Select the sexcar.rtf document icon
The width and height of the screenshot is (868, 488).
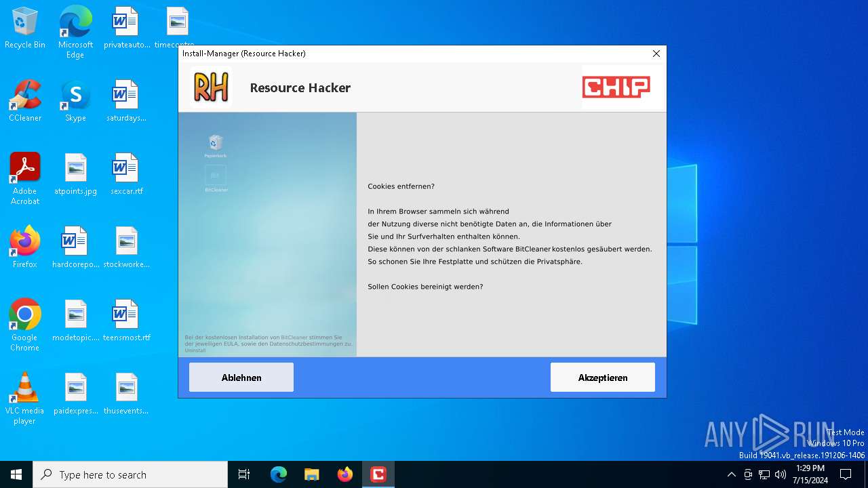tap(127, 175)
